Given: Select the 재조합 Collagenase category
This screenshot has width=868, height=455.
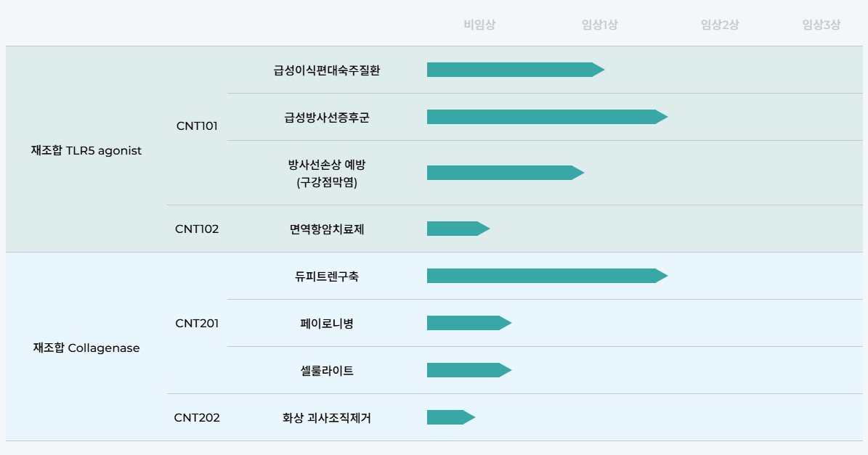Looking at the screenshot, I should 86,348.
